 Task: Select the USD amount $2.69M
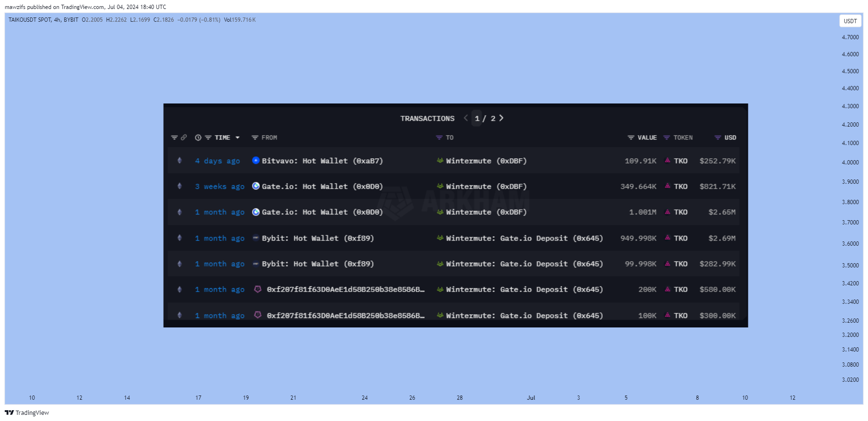pyautogui.click(x=722, y=238)
